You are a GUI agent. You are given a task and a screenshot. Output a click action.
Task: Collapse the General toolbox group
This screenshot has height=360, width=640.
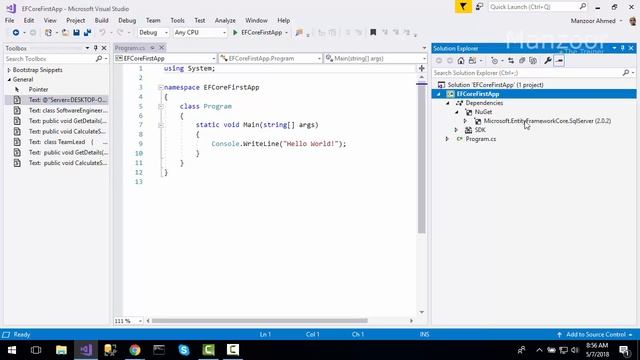(x=9, y=80)
